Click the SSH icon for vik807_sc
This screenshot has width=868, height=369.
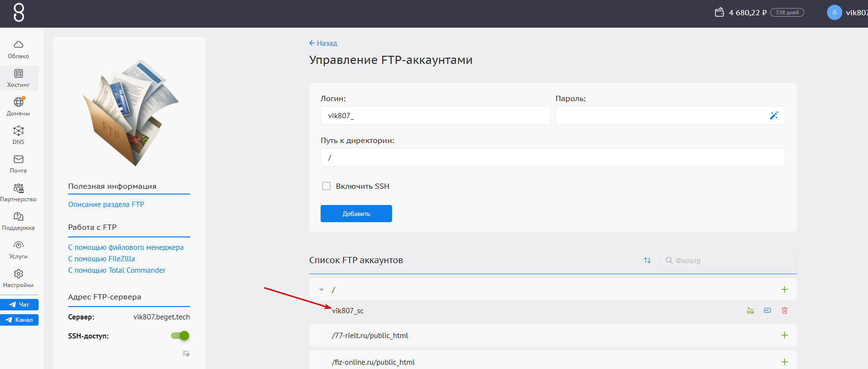750,310
